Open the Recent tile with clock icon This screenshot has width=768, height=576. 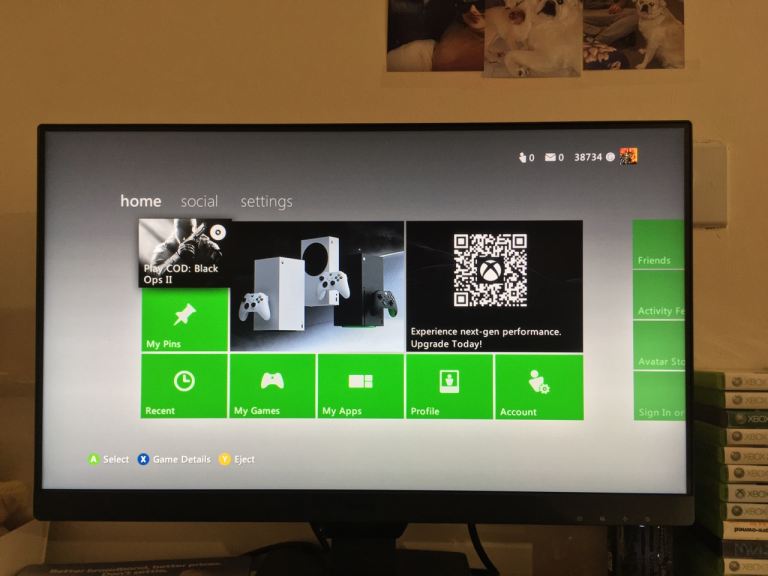click(184, 386)
